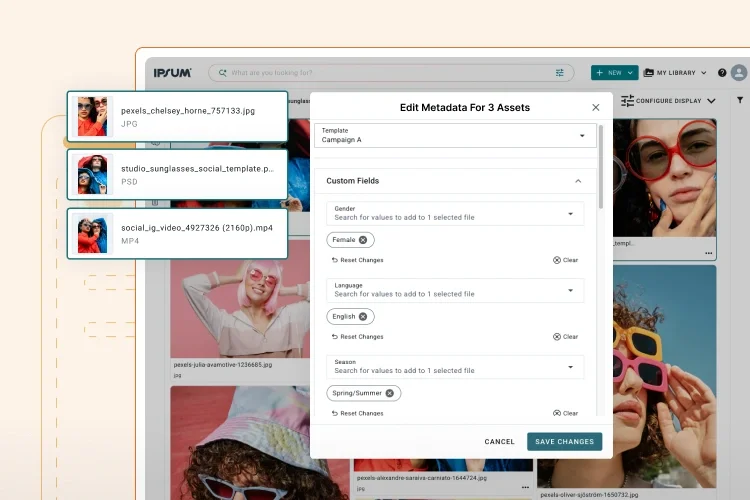The width and height of the screenshot is (750, 500).
Task: Open more options for pexels-alexandre-saraiva-carniato image
Action: pyautogui.click(x=525, y=488)
